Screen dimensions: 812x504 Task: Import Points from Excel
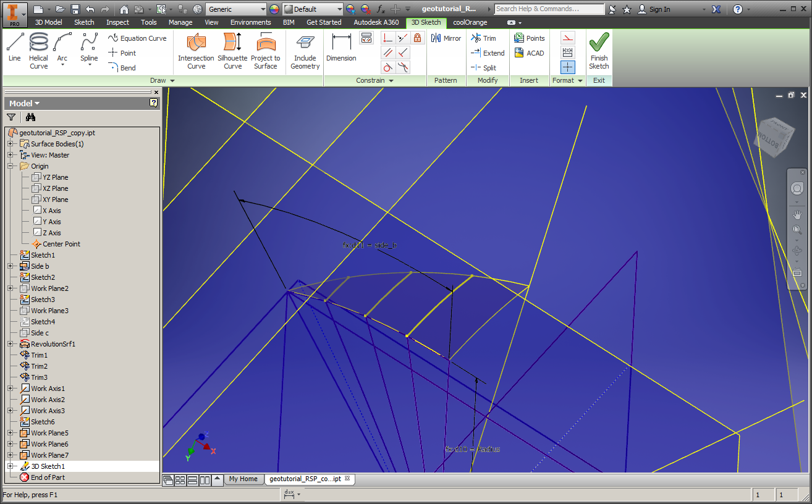(530, 38)
